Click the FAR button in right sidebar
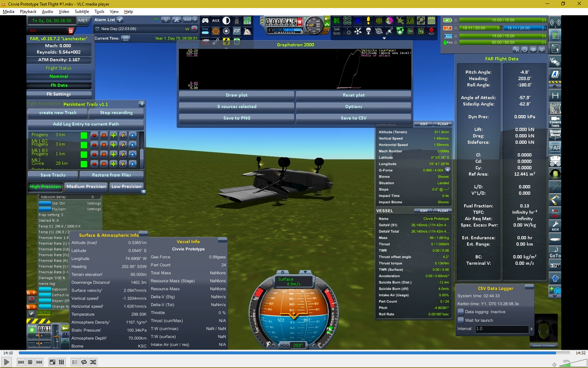Viewport: 588px width, 368px height. click(555, 148)
